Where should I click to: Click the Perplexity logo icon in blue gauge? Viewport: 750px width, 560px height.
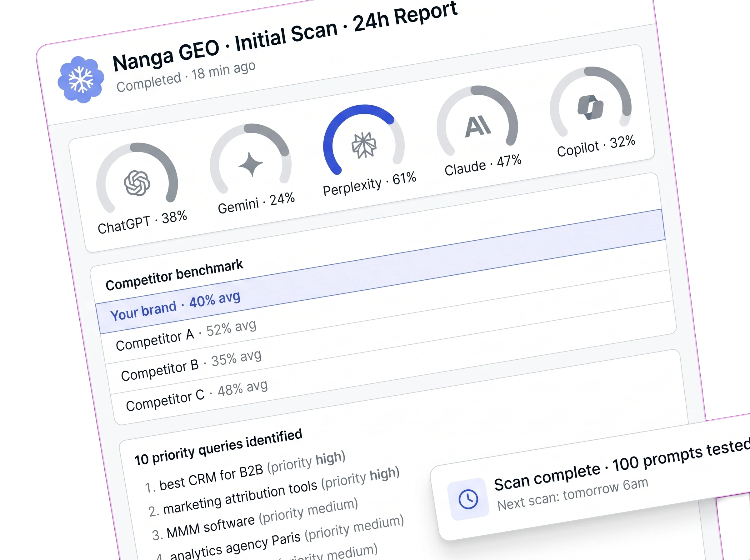pyautogui.click(x=364, y=145)
